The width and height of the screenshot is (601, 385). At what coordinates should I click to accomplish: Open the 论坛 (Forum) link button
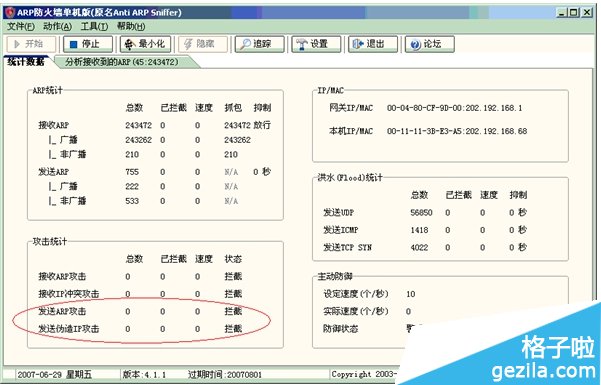430,44
